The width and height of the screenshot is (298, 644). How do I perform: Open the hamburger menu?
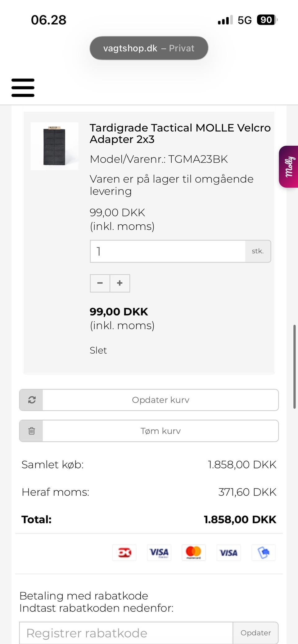[23, 88]
